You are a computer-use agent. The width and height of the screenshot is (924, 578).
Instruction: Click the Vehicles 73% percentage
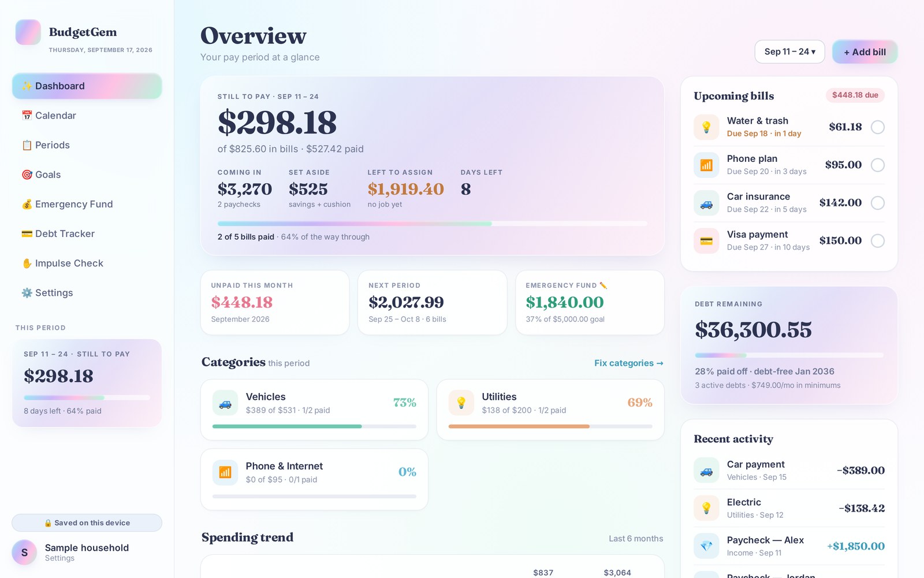[x=404, y=402]
